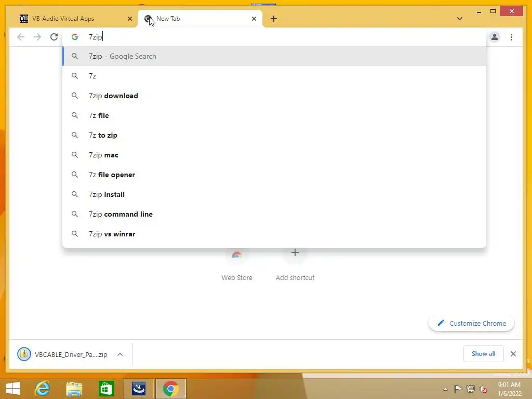Close the New Tab tab
Image resolution: width=532 pixels, height=399 pixels.
(254, 19)
